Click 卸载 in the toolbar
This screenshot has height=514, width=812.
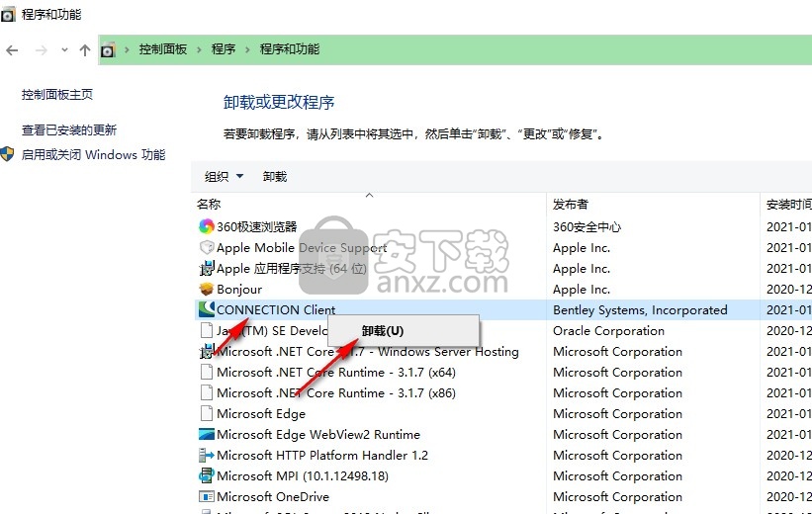click(275, 177)
